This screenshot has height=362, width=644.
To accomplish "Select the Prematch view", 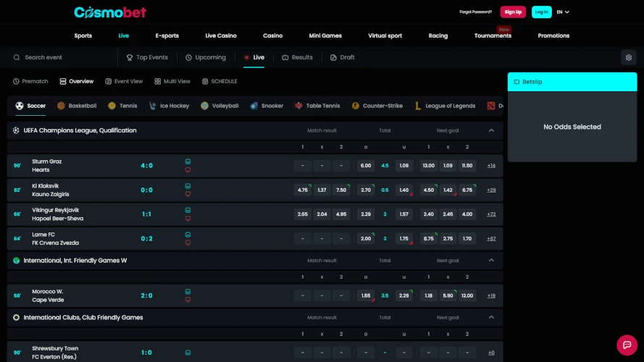I will [x=30, y=81].
